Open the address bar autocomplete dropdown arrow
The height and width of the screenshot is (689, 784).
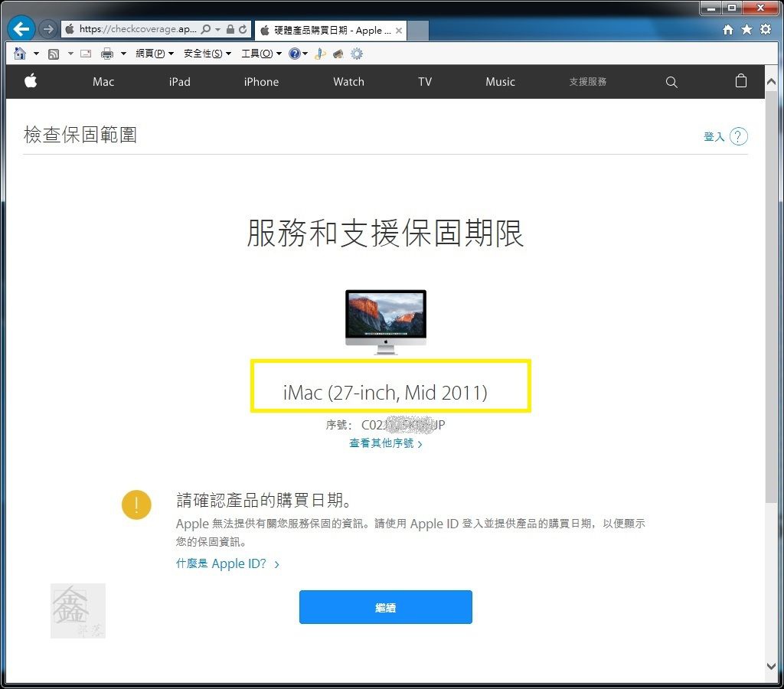coord(217,30)
